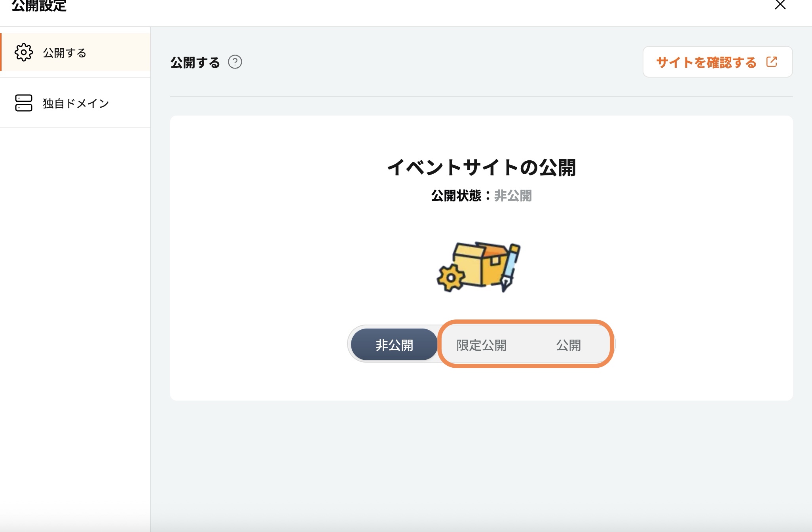Click the blue pen in the illustration
Image resolution: width=812 pixels, height=532 pixels.
click(x=510, y=266)
